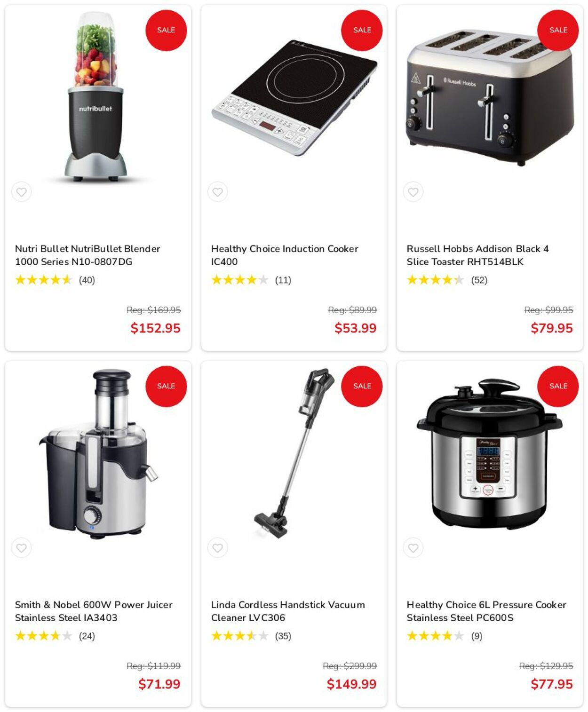The width and height of the screenshot is (588, 712).
Task: Open Healthy Choice 6L Pressure Cooker title
Action: pos(486,611)
